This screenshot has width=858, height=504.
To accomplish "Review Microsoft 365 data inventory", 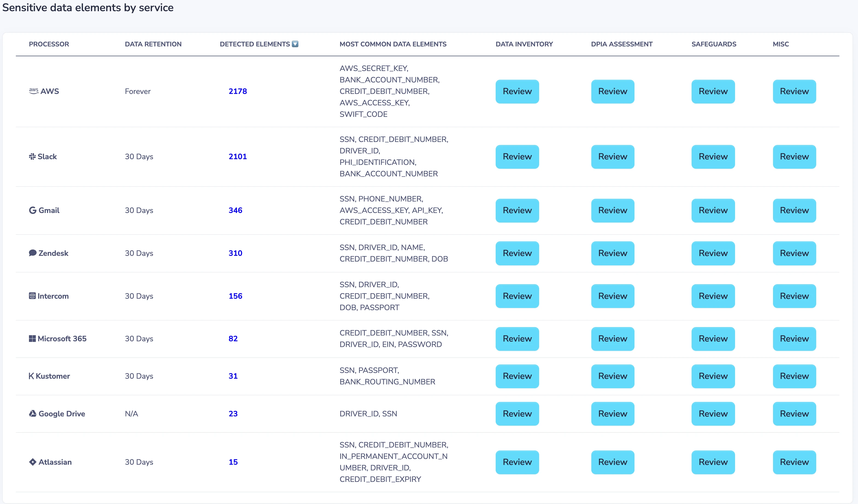I will coord(517,339).
